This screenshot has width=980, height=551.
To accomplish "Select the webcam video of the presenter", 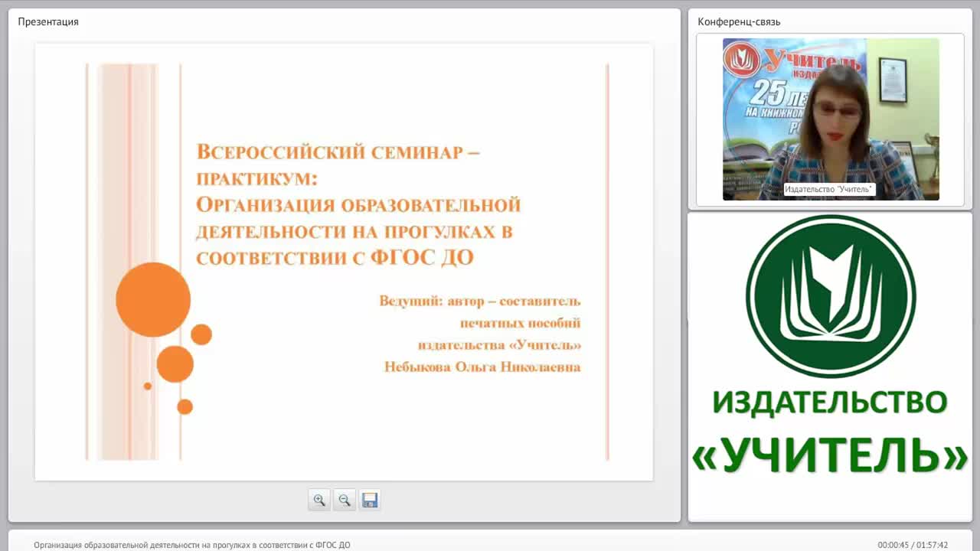I will (831, 119).
